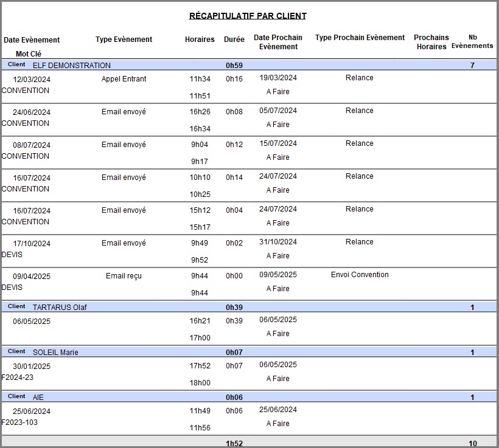Click duration 0h12

pyautogui.click(x=234, y=144)
